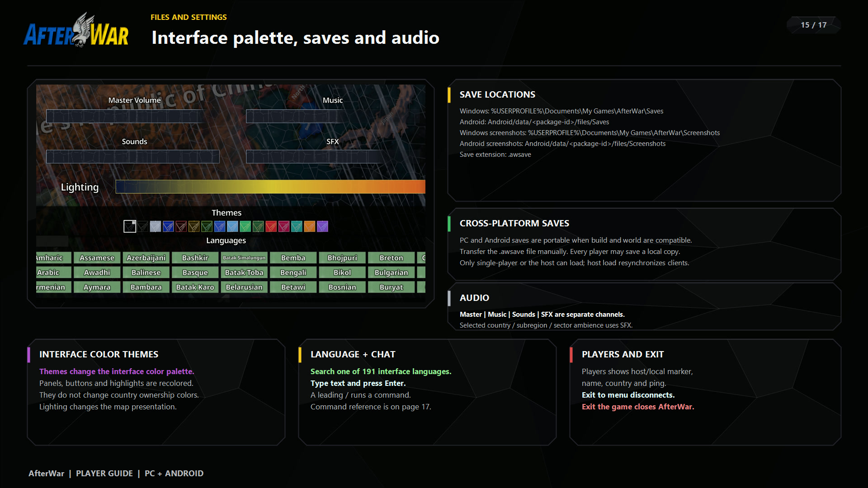The height and width of the screenshot is (488, 868).
Task: Click the Languages heading
Action: pos(226,240)
